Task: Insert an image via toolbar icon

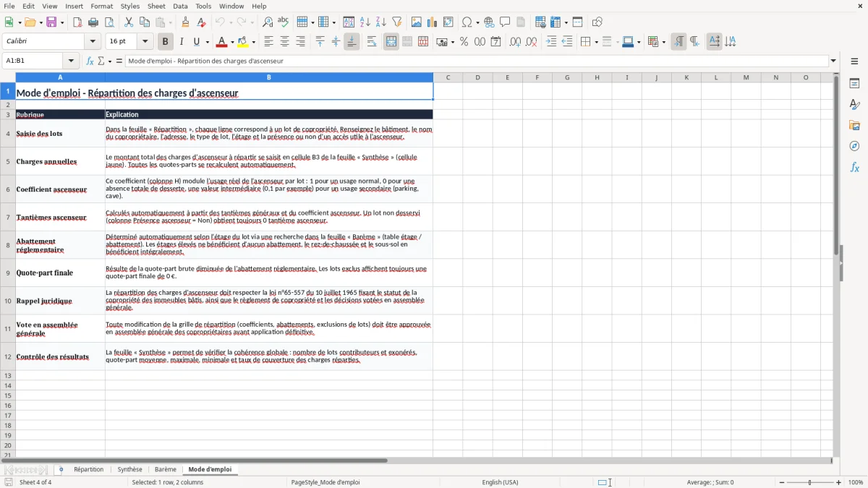Action: (x=417, y=22)
